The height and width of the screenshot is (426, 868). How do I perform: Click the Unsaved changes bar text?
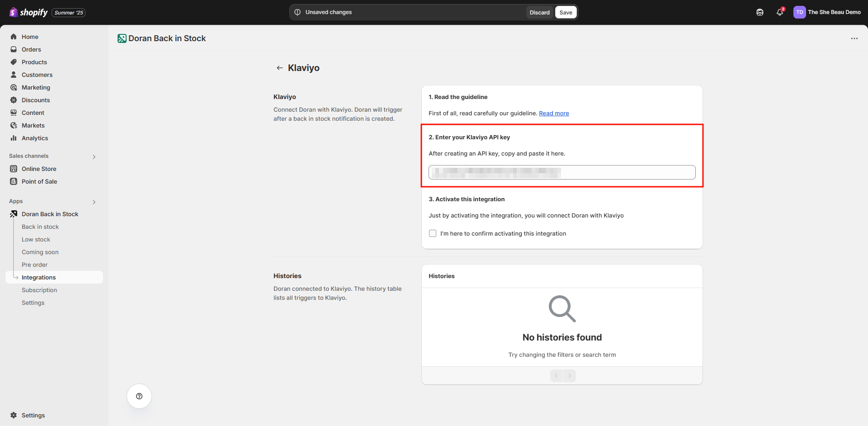328,12
